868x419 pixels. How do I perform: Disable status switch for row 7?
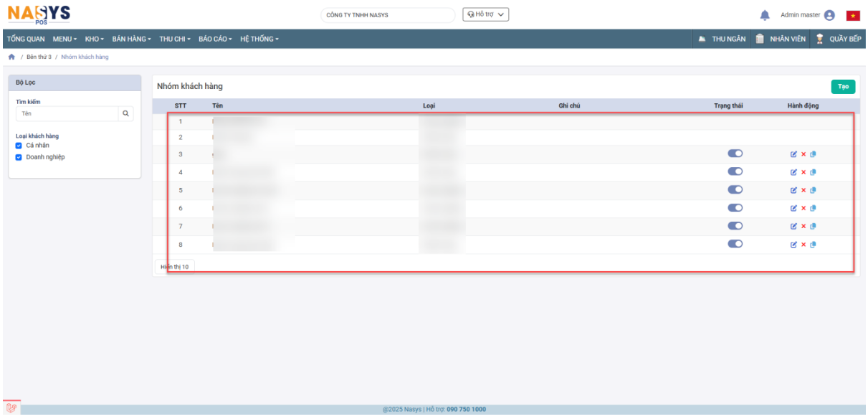point(735,225)
